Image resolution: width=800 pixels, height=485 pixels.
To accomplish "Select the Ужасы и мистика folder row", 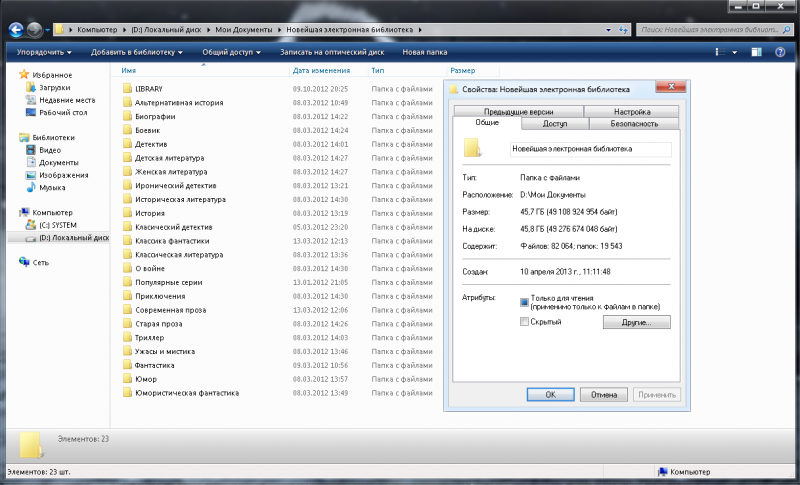I will [278, 351].
